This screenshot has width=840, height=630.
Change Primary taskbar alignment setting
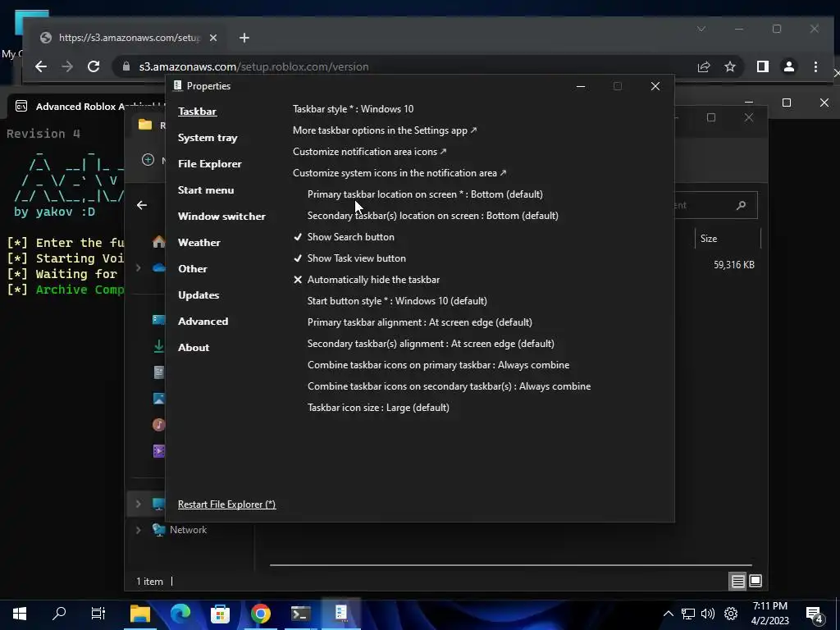click(419, 322)
